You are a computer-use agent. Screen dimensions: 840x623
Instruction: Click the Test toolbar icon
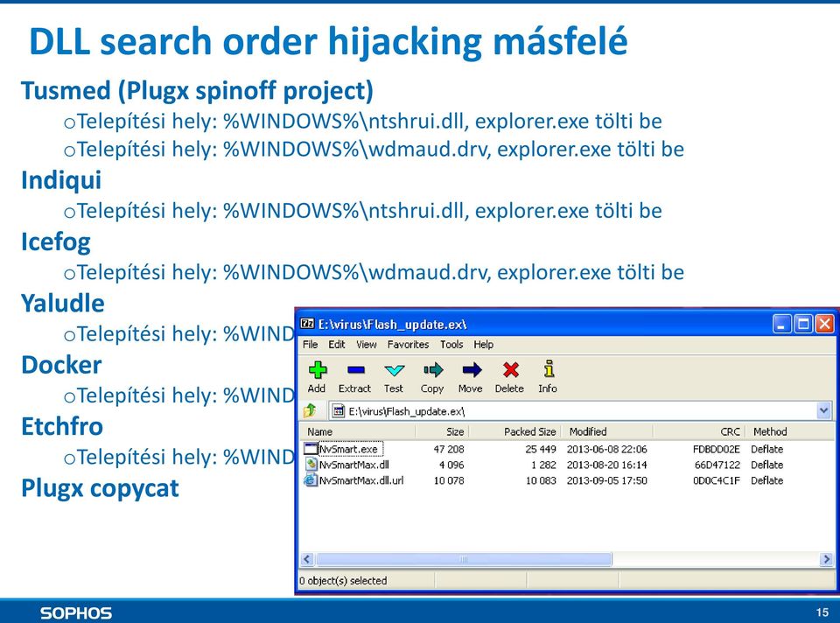(394, 369)
